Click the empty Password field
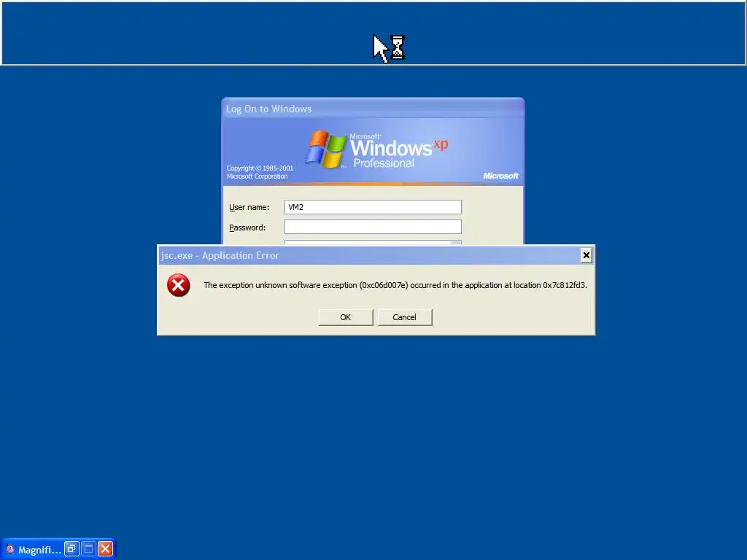 373,227
